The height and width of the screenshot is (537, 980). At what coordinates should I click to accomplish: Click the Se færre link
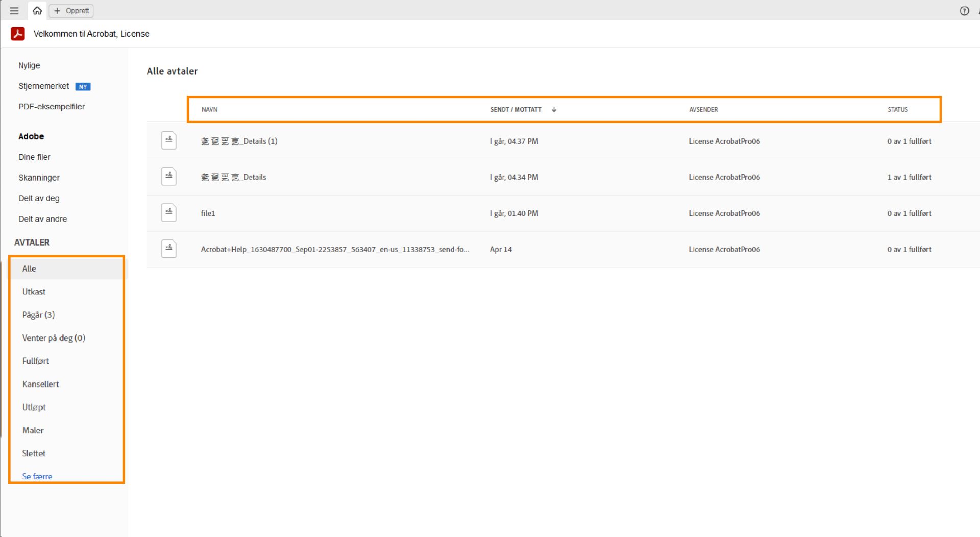(x=37, y=476)
